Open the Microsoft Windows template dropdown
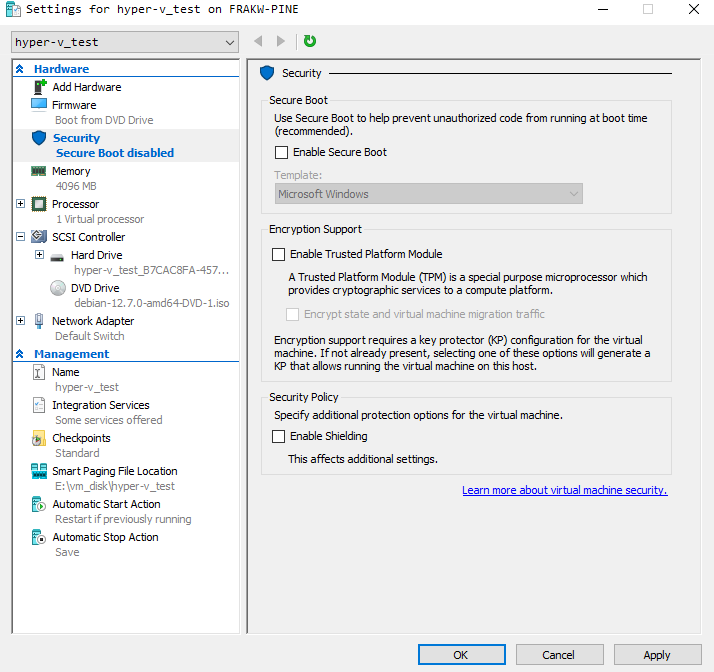Viewport: 714px width, 672px height. 428,194
